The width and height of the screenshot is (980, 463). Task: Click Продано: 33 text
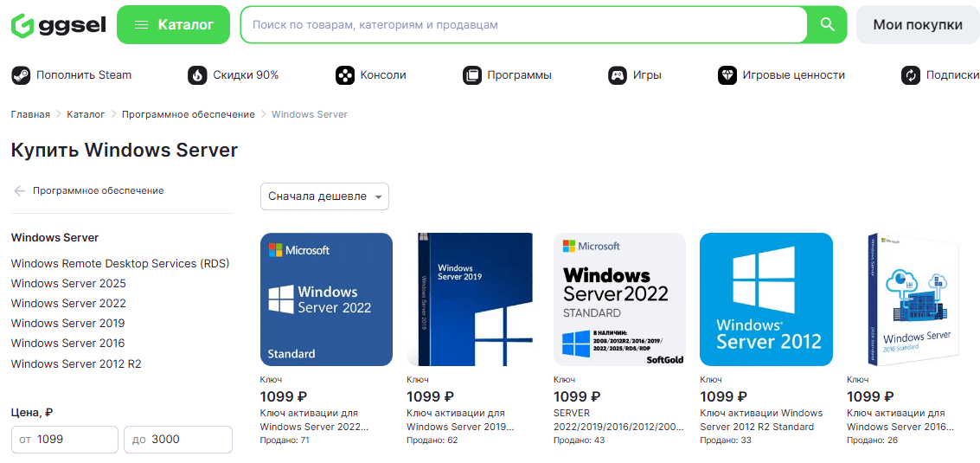click(726, 440)
